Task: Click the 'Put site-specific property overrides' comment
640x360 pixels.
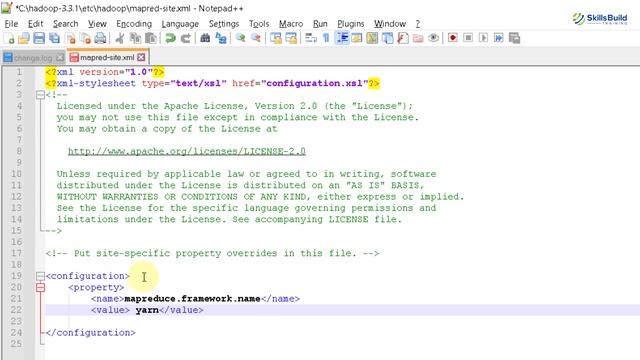Action: [212, 253]
